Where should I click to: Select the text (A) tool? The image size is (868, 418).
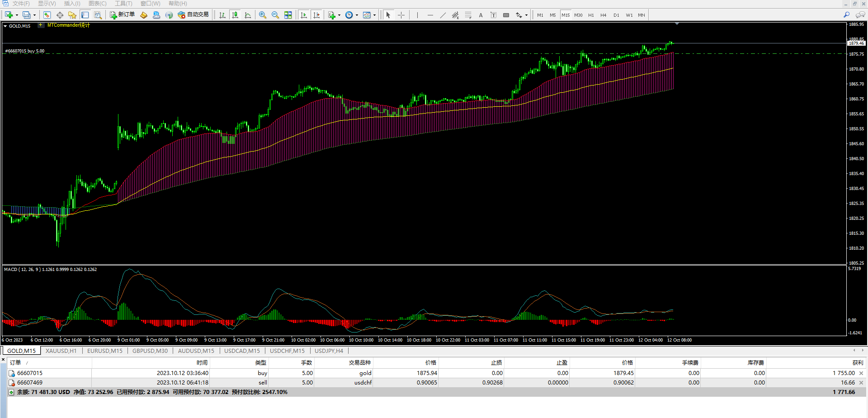coord(481,15)
